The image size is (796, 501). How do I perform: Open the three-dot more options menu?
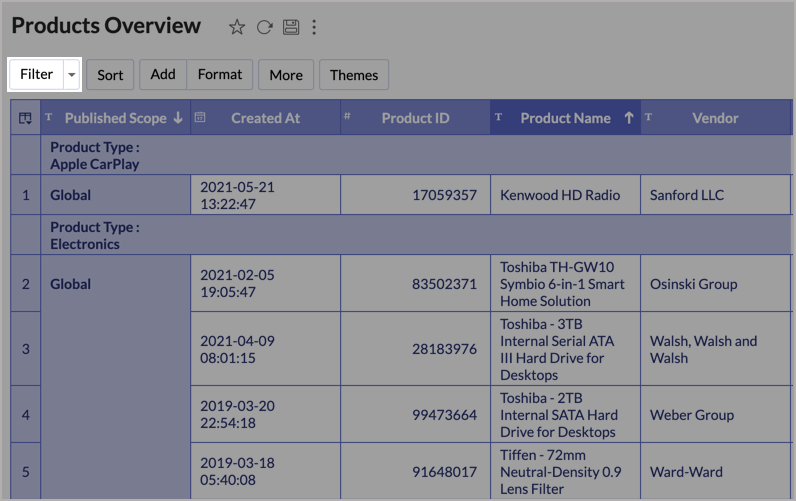click(x=315, y=28)
